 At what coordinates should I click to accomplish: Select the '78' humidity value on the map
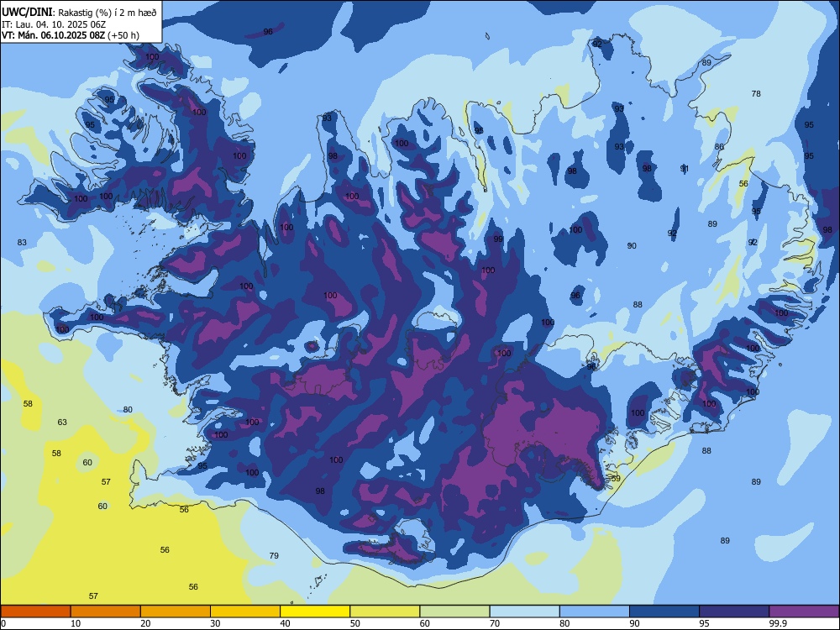click(756, 94)
